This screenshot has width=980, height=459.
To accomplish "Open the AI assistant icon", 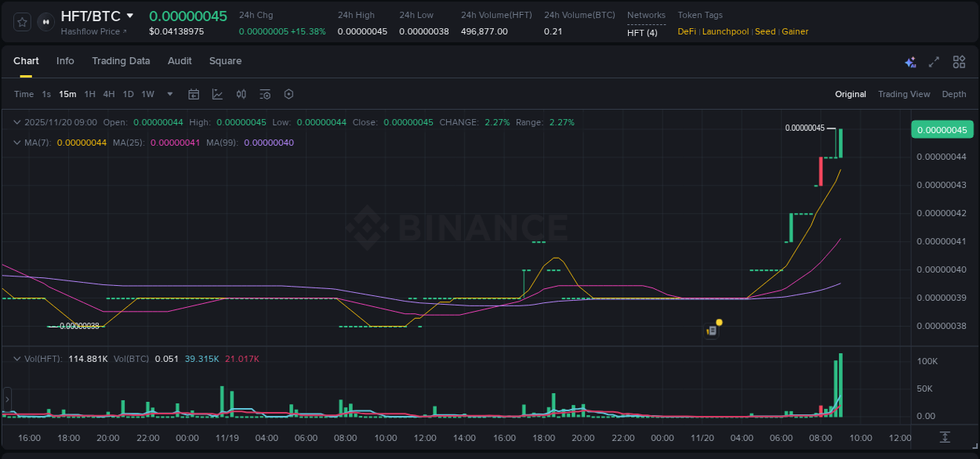I will (x=909, y=61).
